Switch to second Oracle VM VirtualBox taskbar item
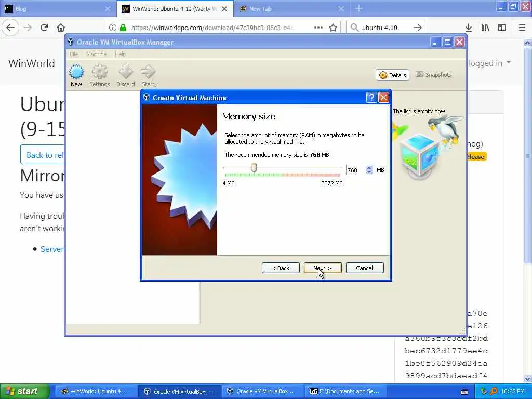 [262, 391]
